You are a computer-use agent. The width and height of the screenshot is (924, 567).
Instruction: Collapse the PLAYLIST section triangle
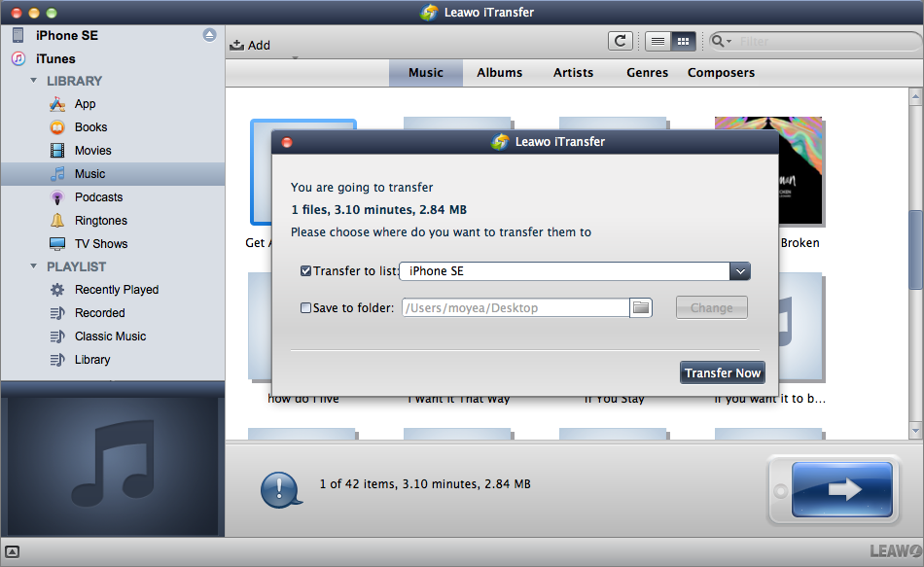click(34, 266)
